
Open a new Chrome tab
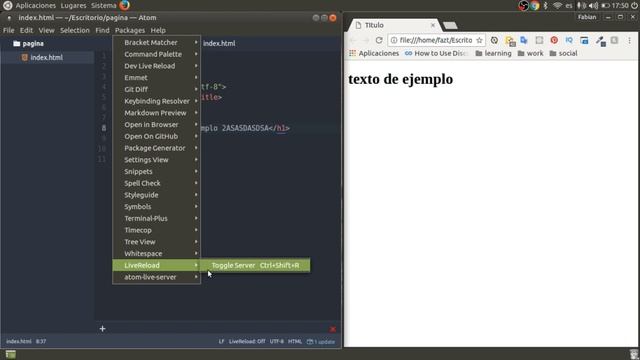450,26
